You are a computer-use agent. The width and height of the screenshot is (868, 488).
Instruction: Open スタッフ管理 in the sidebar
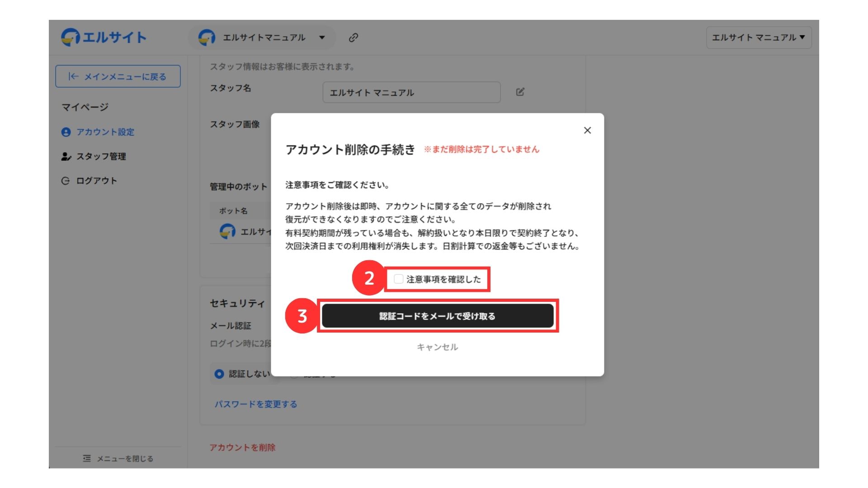pos(101,156)
